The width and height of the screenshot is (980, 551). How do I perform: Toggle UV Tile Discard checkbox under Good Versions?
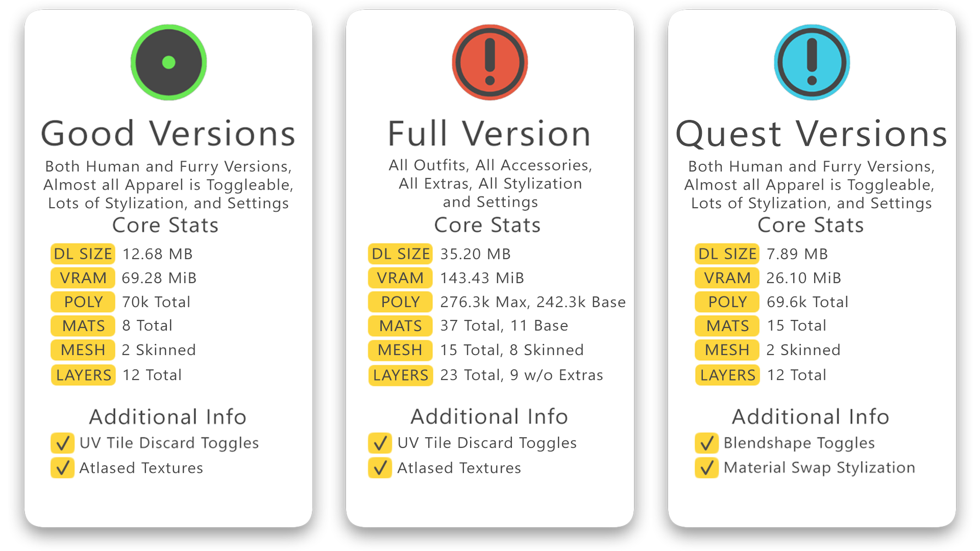click(x=62, y=443)
